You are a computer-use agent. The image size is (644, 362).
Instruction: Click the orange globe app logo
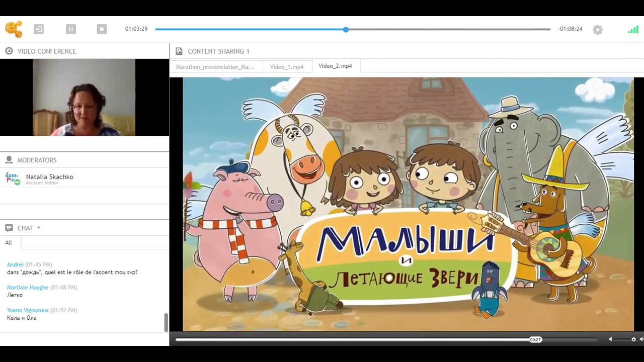(x=14, y=29)
